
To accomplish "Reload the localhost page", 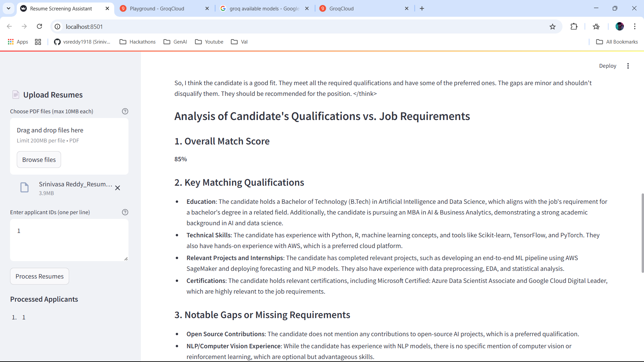I will pyautogui.click(x=40, y=26).
